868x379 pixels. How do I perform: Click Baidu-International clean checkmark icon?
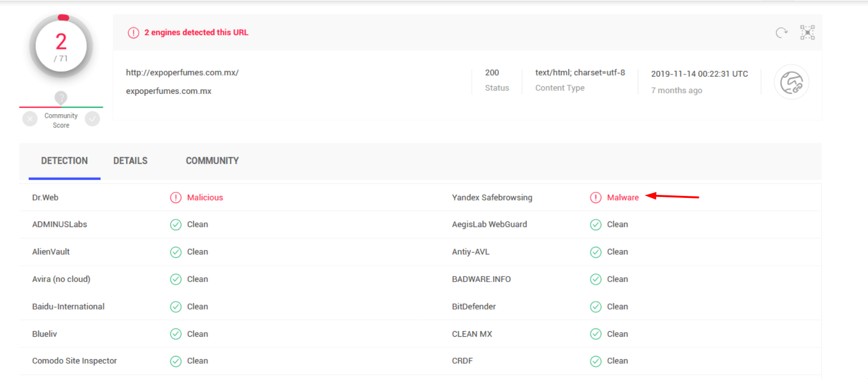(176, 307)
